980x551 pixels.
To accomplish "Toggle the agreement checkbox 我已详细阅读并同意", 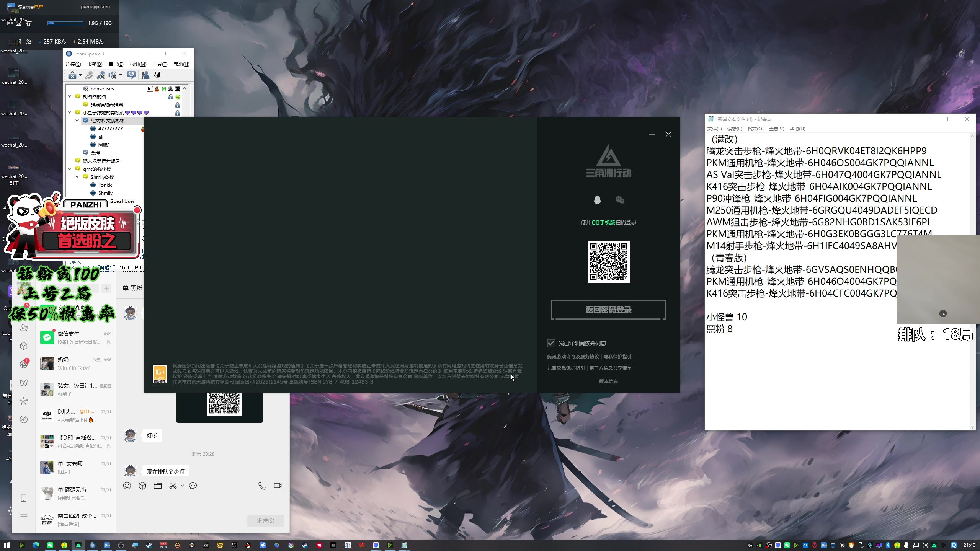I will (551, 343).
